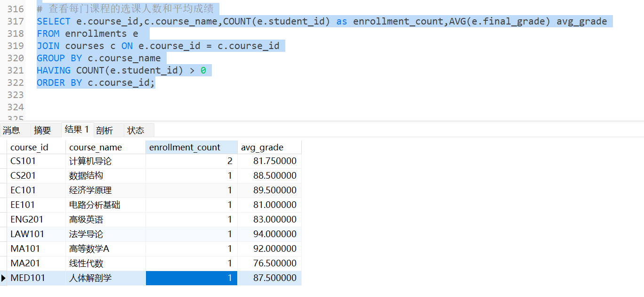Click the 高等数学A cell

point(105,249)
